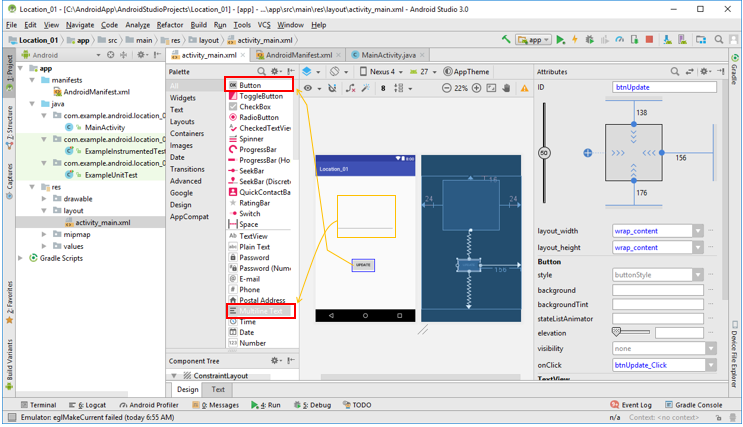743x427 pixels.
Task: Click View all attributes arrows icon
Action: (x=689, y=72)
